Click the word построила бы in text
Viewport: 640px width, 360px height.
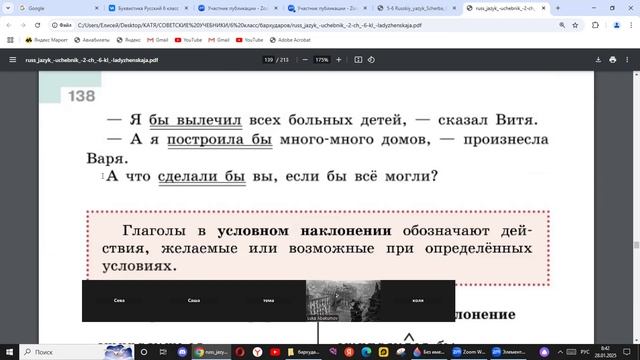tap(220, 139)
